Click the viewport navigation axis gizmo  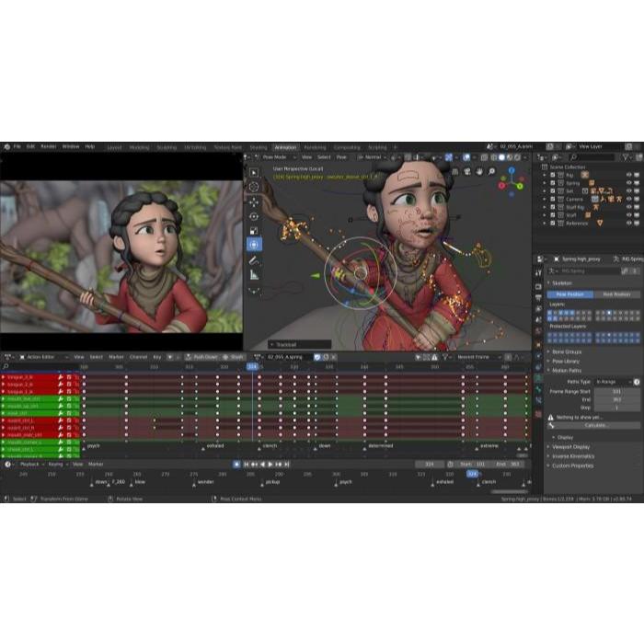tap(507, 181)
